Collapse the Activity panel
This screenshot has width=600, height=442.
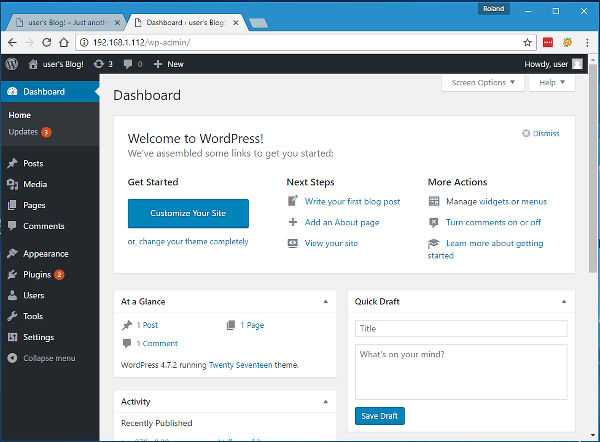pyautogui.click(x=326, y=401)
